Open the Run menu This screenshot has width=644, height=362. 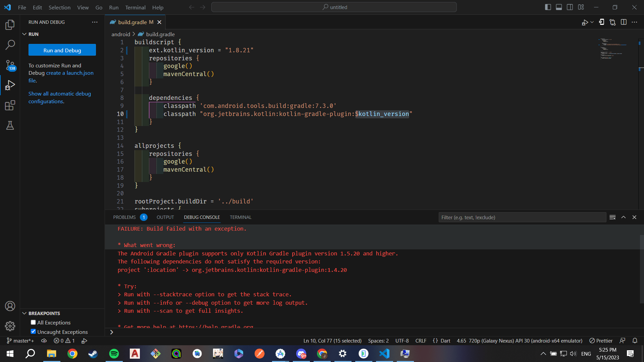[x=113, y=7]
